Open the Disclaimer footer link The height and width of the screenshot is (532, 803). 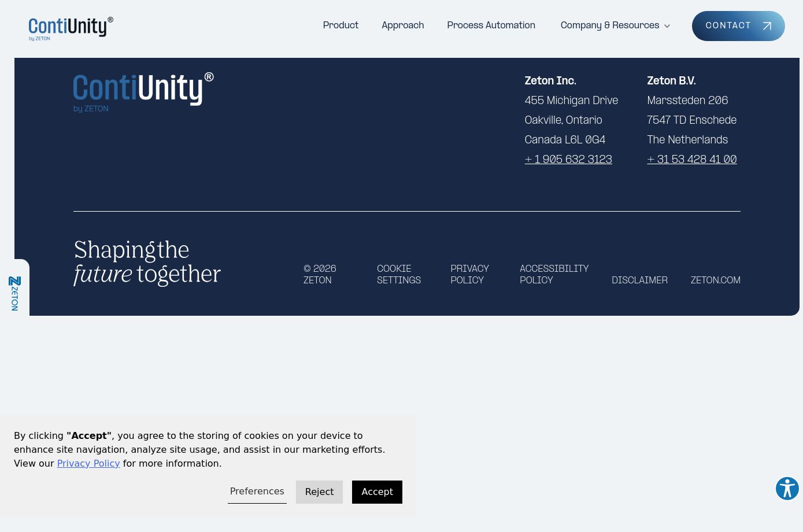click(x=639, y=280)
